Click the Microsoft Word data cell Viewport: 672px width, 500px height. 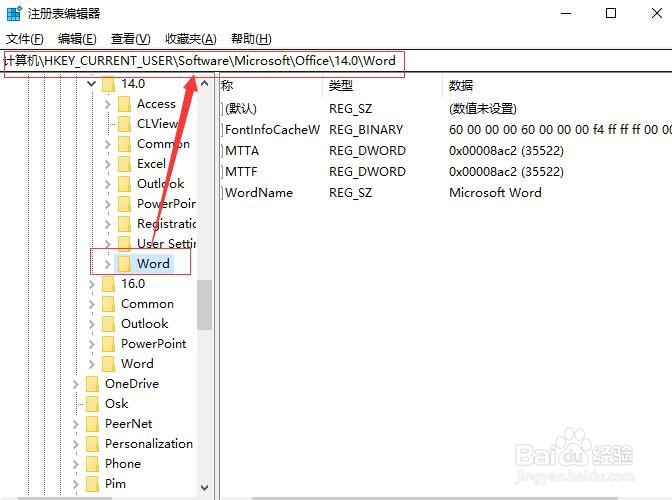(x=495, y=193)
